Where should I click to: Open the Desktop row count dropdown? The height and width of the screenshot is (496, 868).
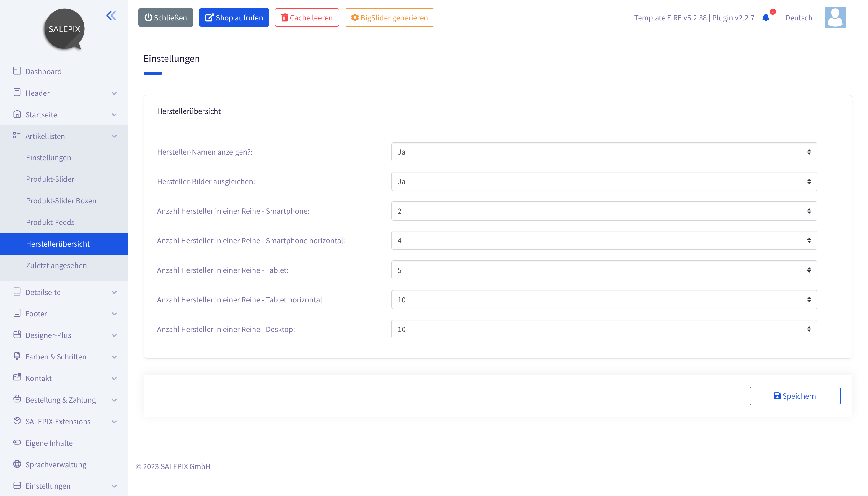tap(604, 329)
